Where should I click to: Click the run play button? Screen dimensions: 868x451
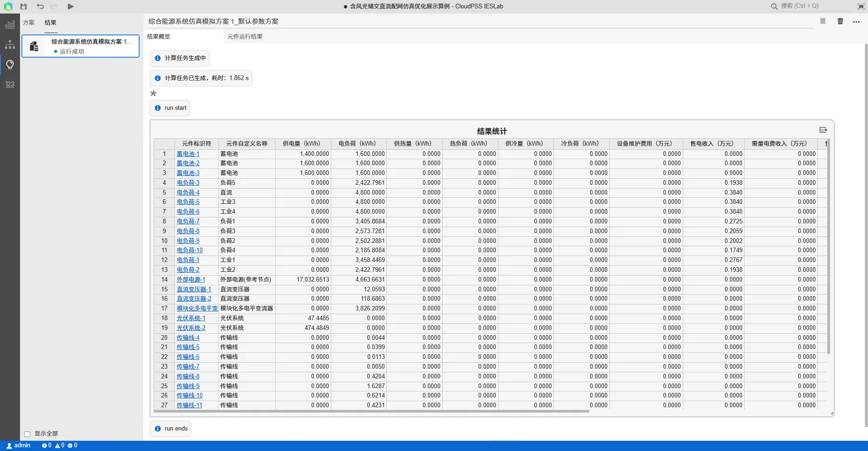pos(70,7)
